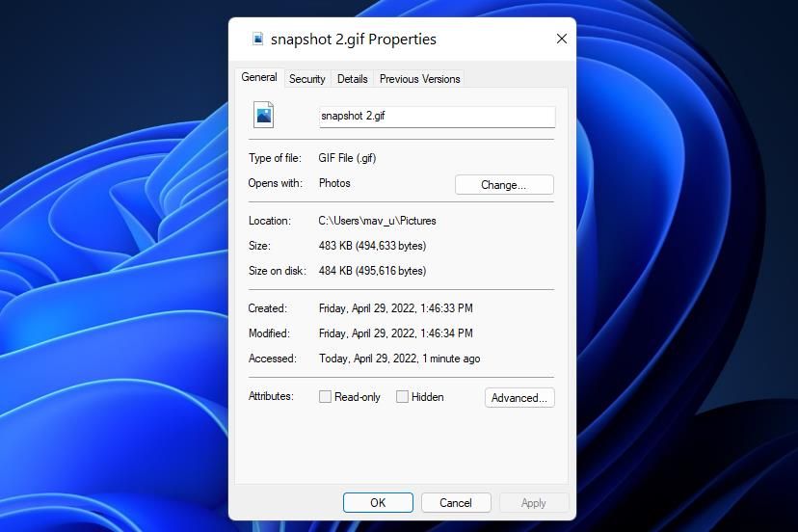Click the 'GIF File (.gif)' text
The height and width of the screenshot is (532, 798).
point(347,158)
